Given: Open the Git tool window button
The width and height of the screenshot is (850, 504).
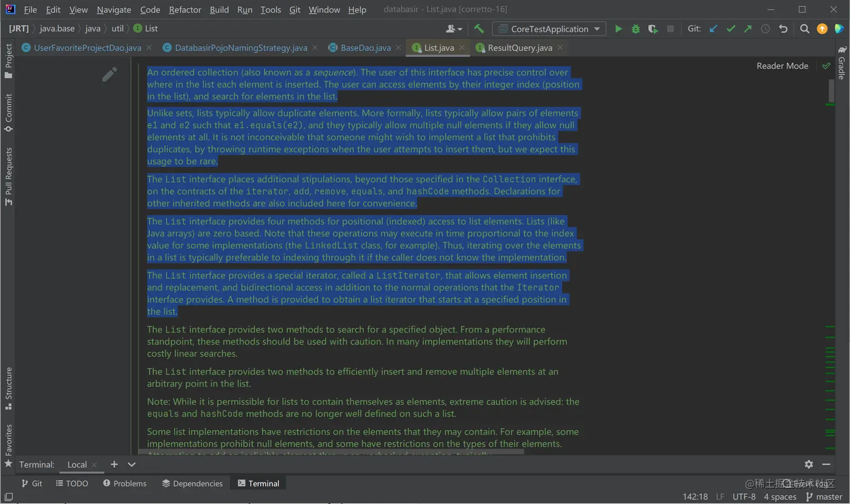Looking at the screenshot, I should 32,483.
